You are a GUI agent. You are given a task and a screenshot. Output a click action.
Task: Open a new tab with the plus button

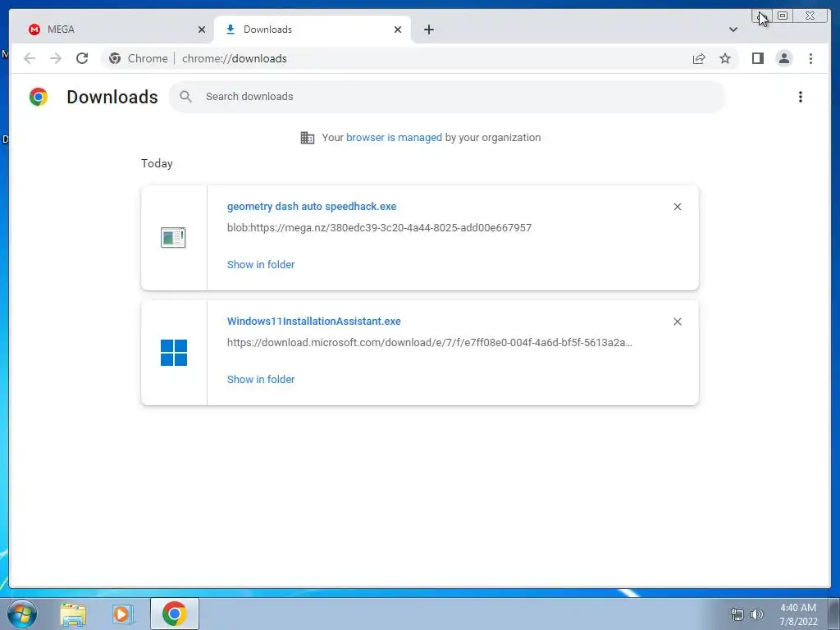(x=428, y=30)
